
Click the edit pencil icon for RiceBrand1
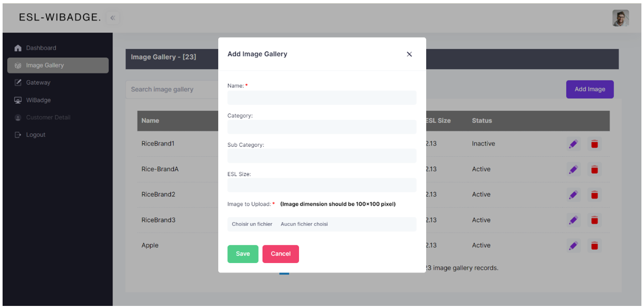573,144
